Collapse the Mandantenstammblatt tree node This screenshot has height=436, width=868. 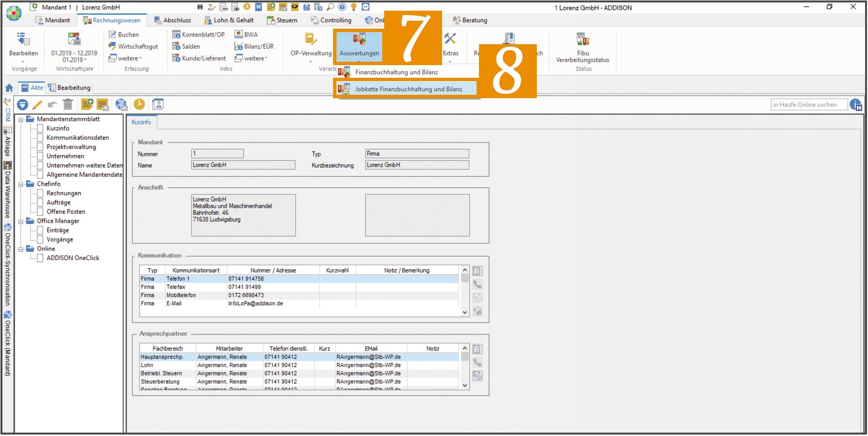tap(21, 120)
